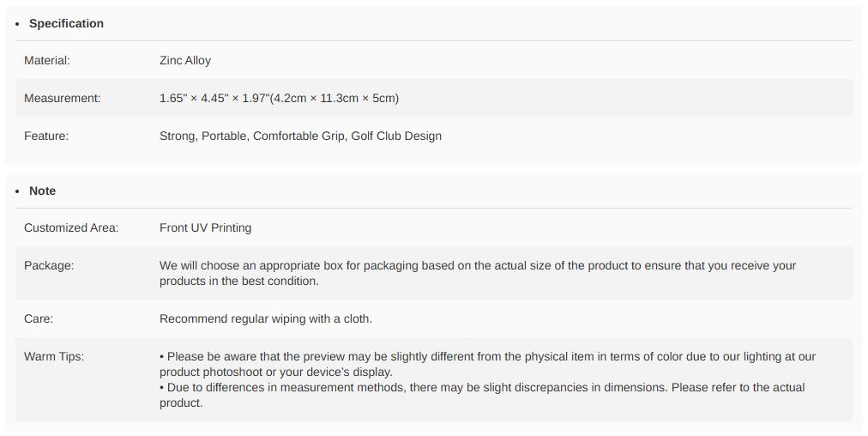Select the Material label
The height and width of the screenshot is (436, 868).
47,61
